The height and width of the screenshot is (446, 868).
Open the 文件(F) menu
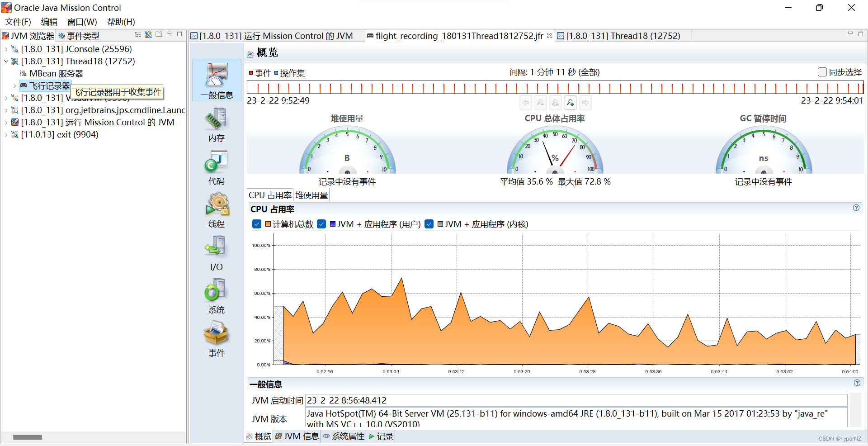pos(18,22)
